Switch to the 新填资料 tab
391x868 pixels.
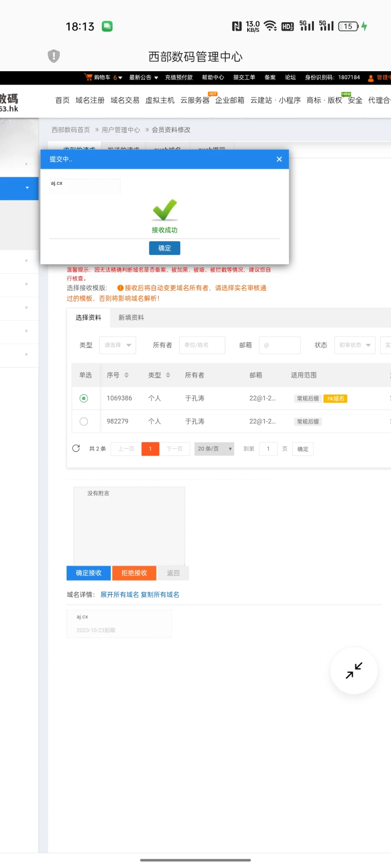131,317
